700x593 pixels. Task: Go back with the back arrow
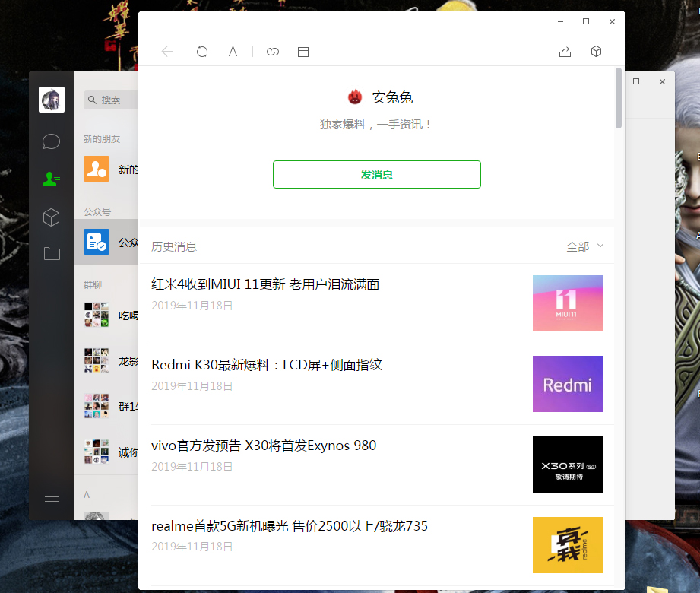click(x=167, y=52)
